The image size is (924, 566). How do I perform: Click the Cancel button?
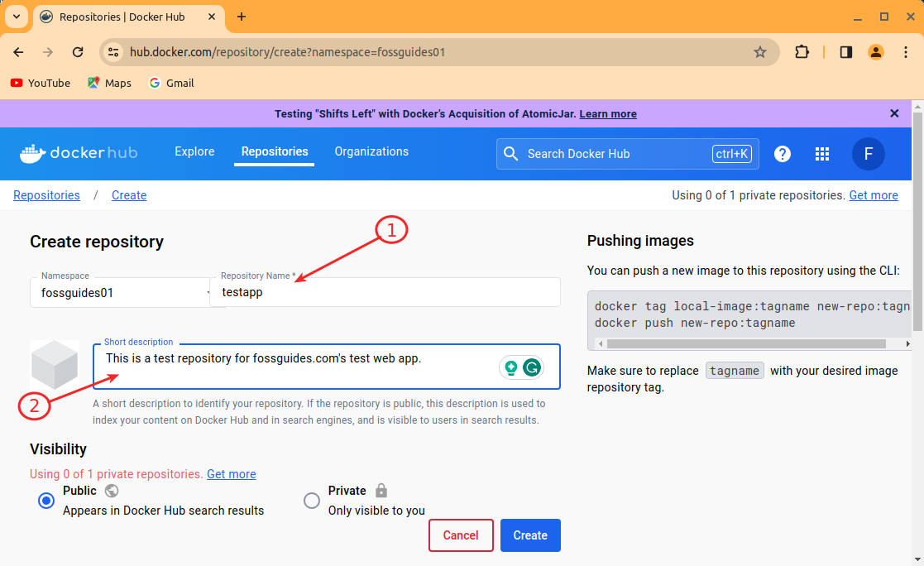pyautogui.click(x=461, y=535)
